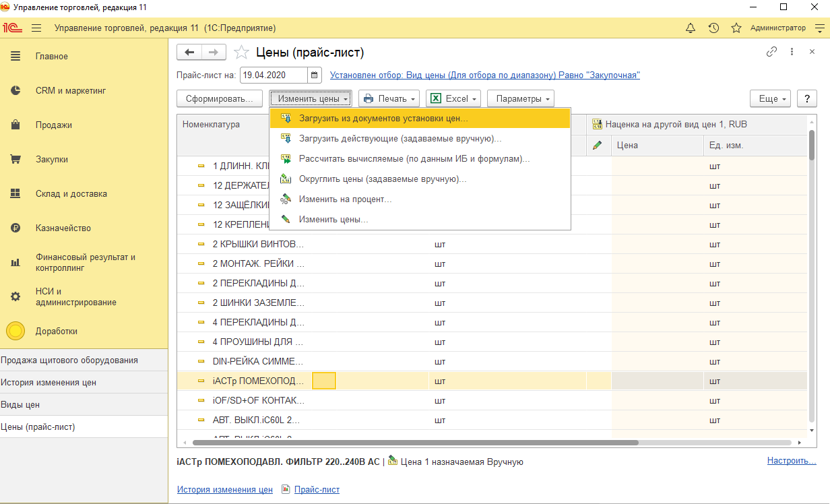Open the notifications bell icon

(691, 28)
